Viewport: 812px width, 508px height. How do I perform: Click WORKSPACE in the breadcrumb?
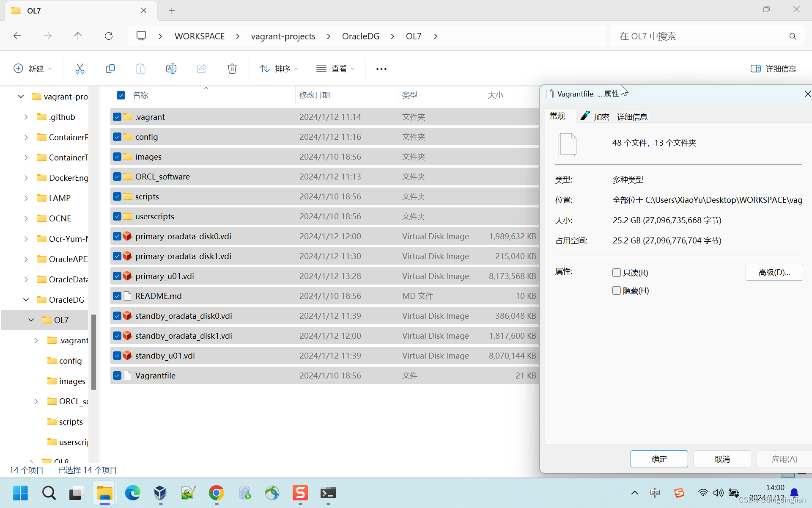click(x=200, y=36)
